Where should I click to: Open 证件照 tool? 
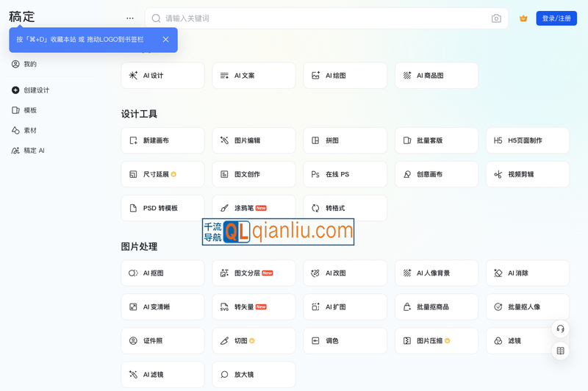162,341
